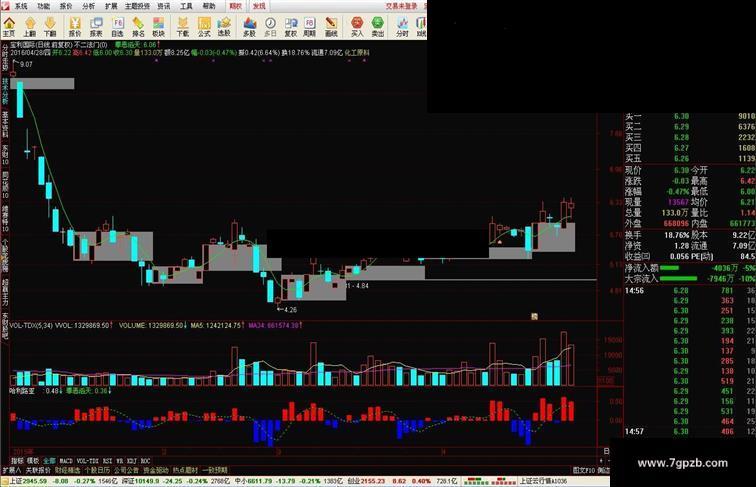The image size is (756, 487).
Task: Open the 资讯 menu
Action: click(163, 6)
